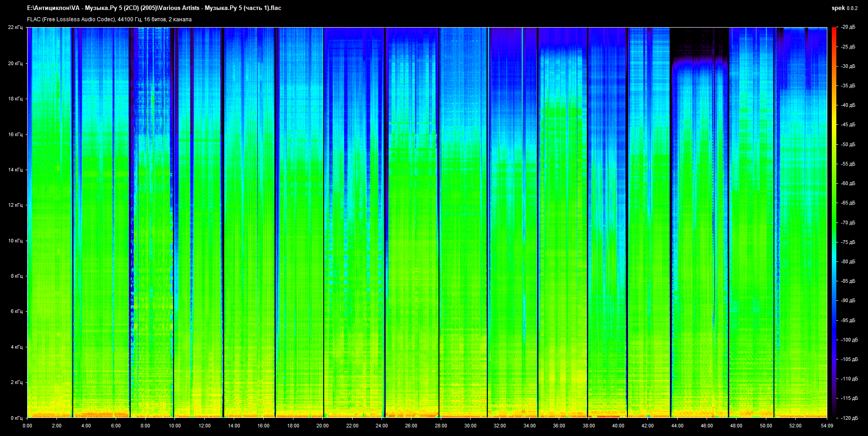Click the 16 кГц frequency axis label
Viewport: 868px width, 436px height.
tap(15, 134)
